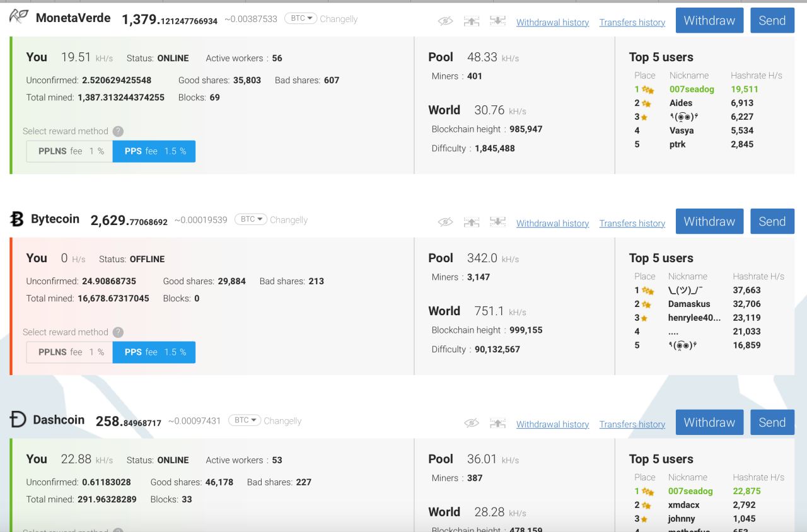The height and width of the screenshot is (532, 807).
Task: Select user ptrk in top users list
Action: tap(677, 145)
